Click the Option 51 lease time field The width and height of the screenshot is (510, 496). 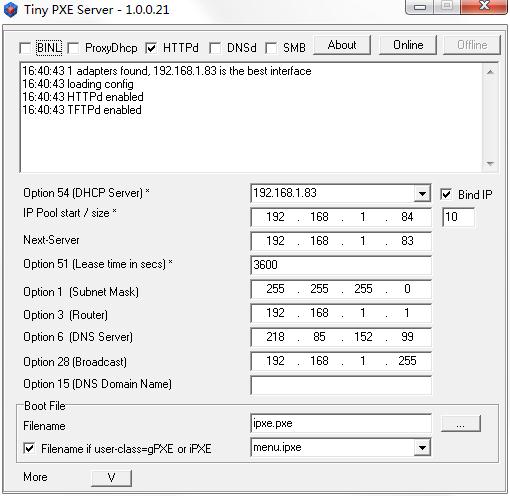(341, 265)
